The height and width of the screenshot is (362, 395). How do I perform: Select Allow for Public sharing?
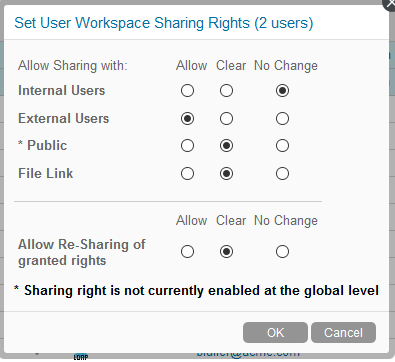(187, 146)
